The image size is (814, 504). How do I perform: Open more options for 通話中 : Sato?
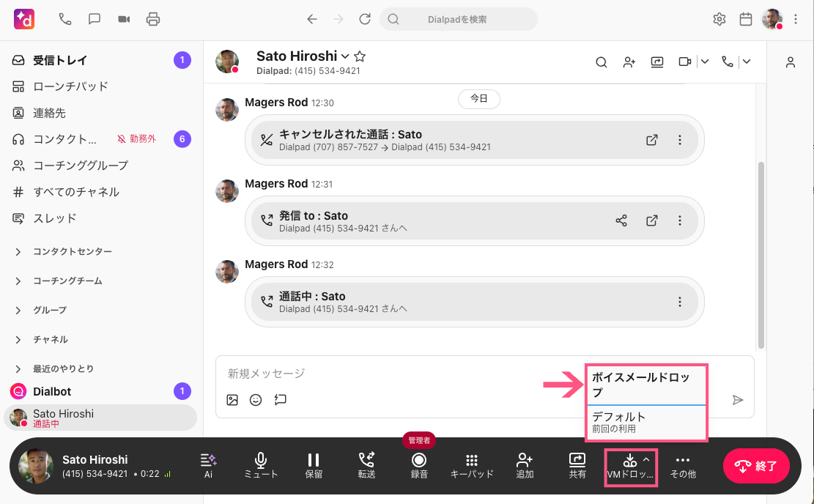[679, 302]
